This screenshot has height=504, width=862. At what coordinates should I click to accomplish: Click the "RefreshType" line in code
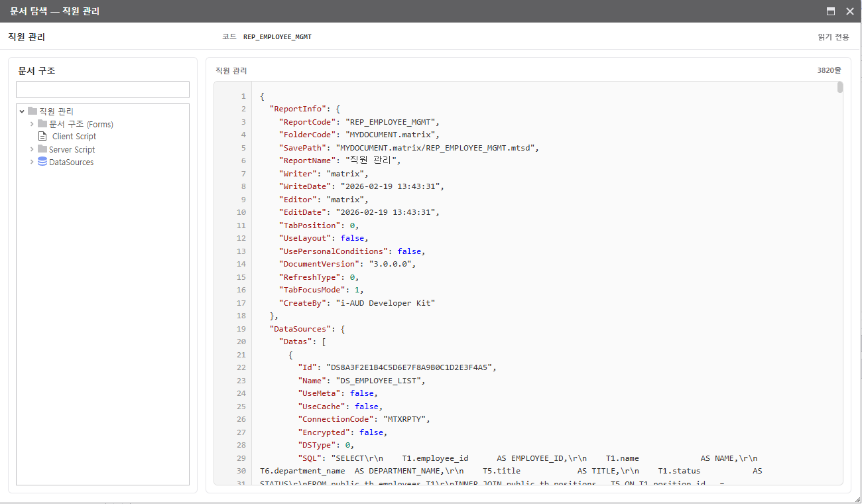319,277
